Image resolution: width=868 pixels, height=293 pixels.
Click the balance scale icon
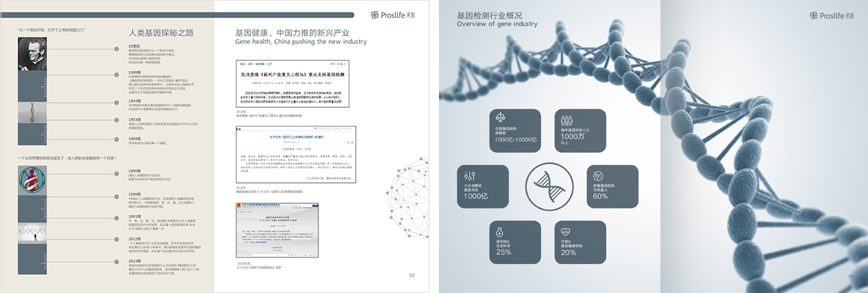(500, 117)
